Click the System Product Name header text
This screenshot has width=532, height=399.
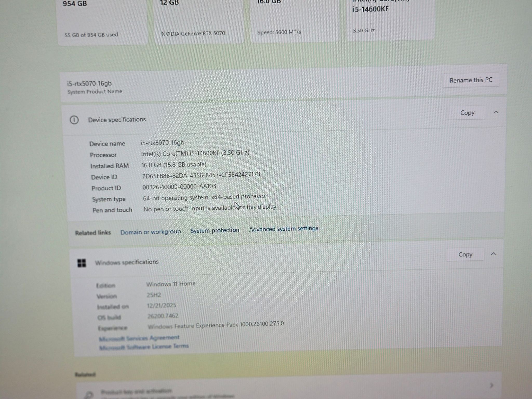click(x=95, y=92)
